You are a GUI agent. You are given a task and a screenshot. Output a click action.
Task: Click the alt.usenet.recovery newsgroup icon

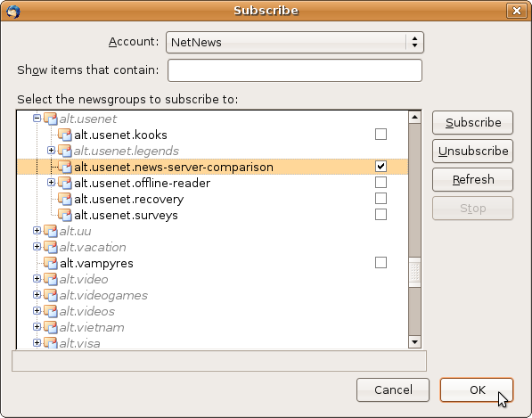point(65,199)
